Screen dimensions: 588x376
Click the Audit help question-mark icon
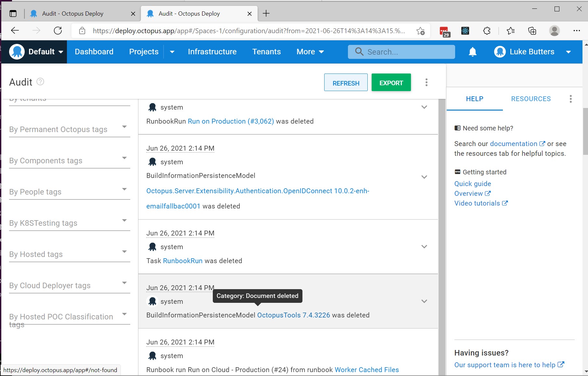coord(40,82)
